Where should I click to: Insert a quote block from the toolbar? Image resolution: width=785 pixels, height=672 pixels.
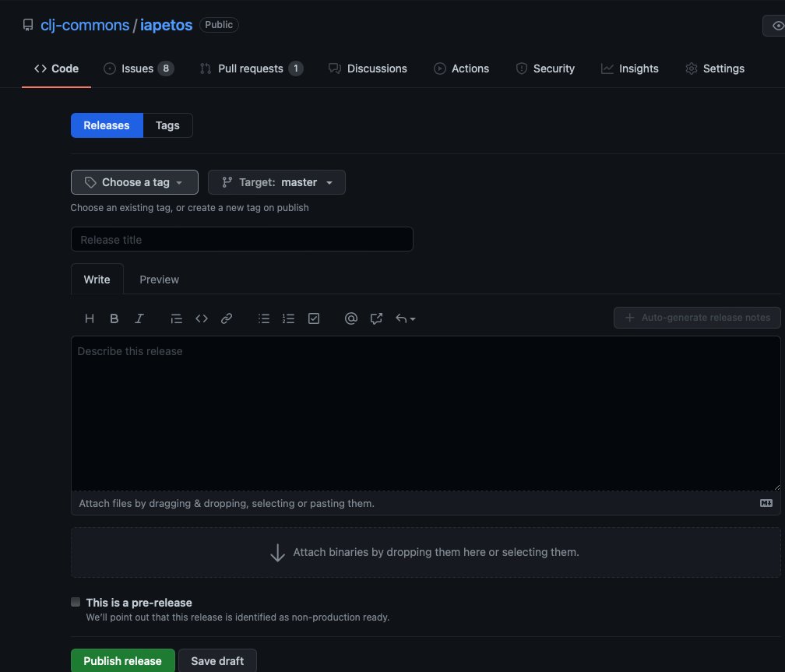(x=176, y=318)
